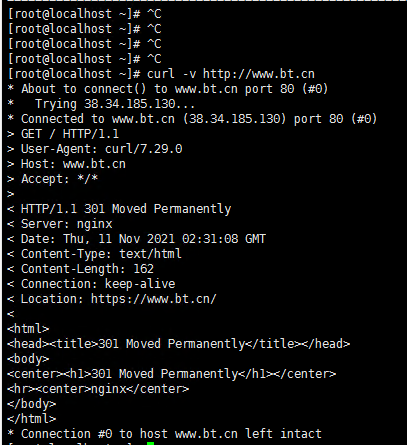Image resolution: width=407 pixels, height=445 pixels.
Task: Click the Connection #0 left intact message
Action: [171, 434]
